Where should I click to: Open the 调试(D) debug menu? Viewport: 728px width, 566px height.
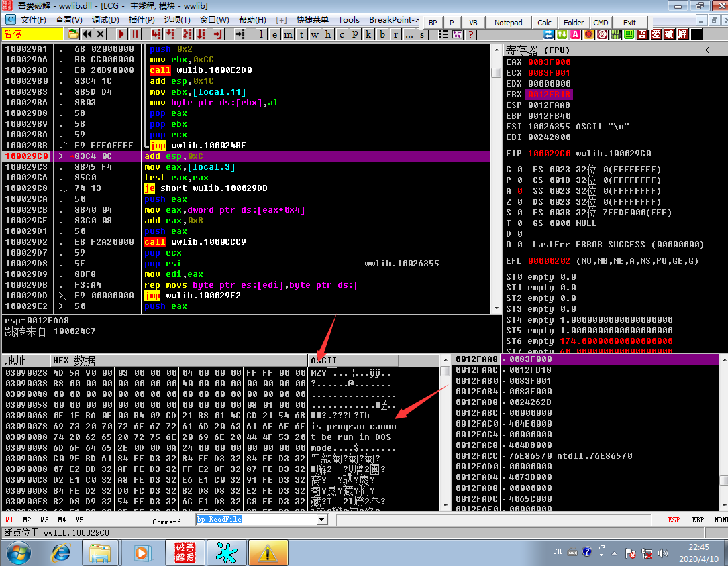pos(105,20)
